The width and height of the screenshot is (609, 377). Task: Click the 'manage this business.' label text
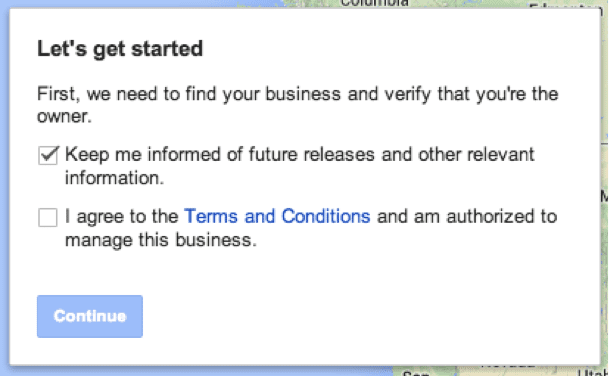[161, 240]
